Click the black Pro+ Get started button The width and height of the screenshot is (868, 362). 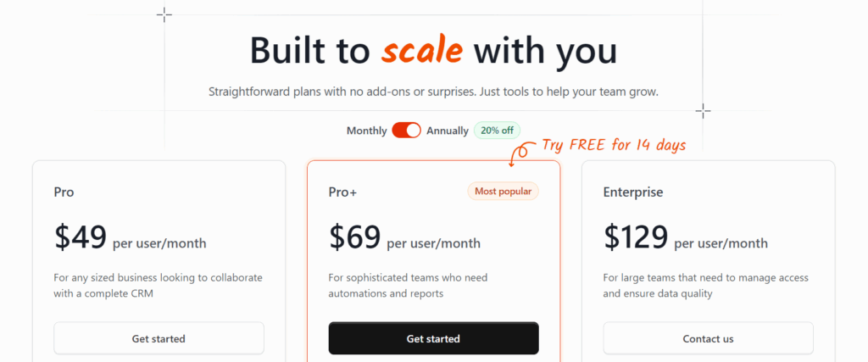433,338
